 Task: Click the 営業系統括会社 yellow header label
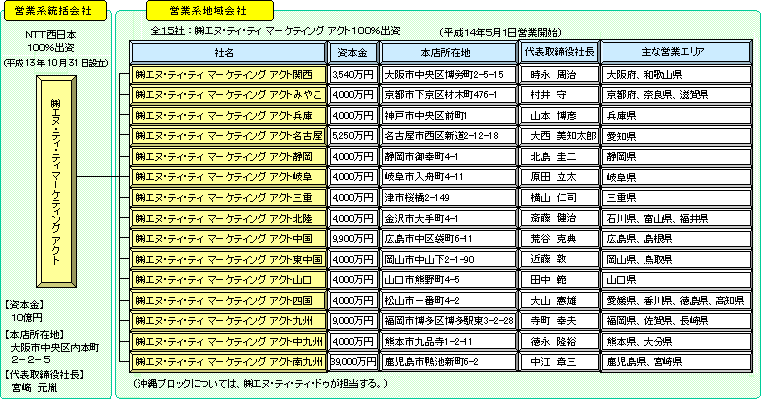[x=55, y=11]
